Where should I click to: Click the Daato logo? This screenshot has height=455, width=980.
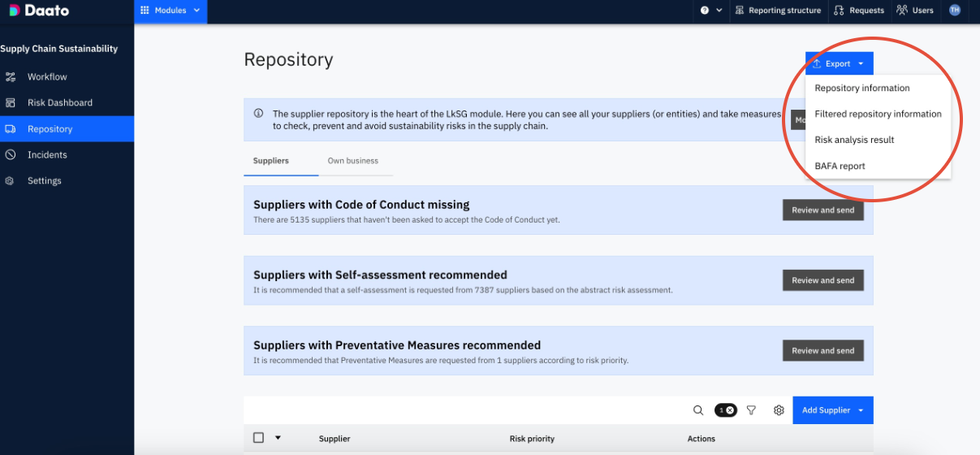click(39, 11)
